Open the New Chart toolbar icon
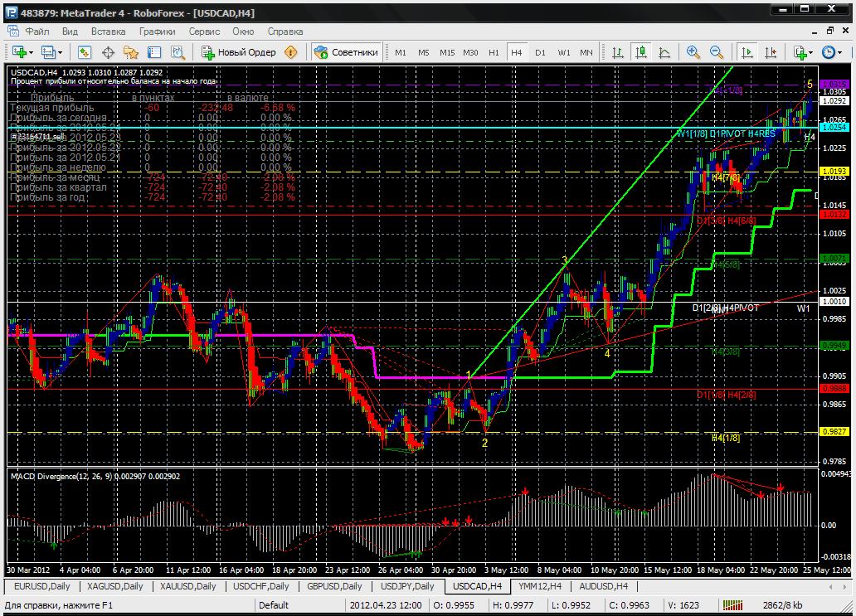856x616 pixels. (x=20, y=52)
